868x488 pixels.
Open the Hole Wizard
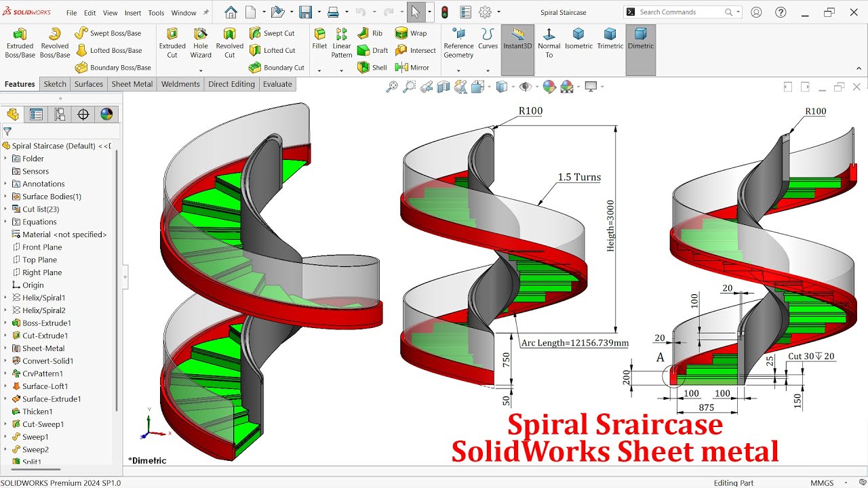(x=201, y=43)
